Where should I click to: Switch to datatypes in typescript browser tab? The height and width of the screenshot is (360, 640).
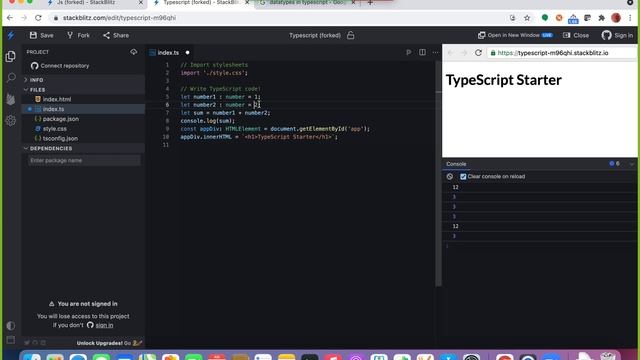307,3
